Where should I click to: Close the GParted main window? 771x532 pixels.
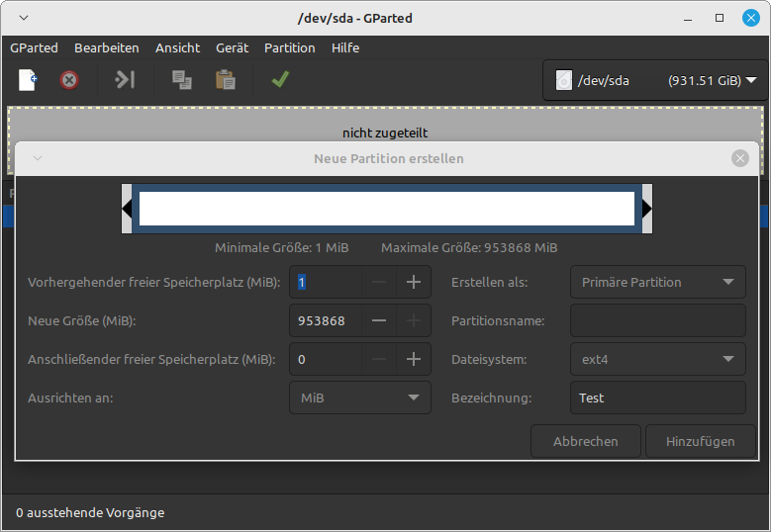[751, 18]
